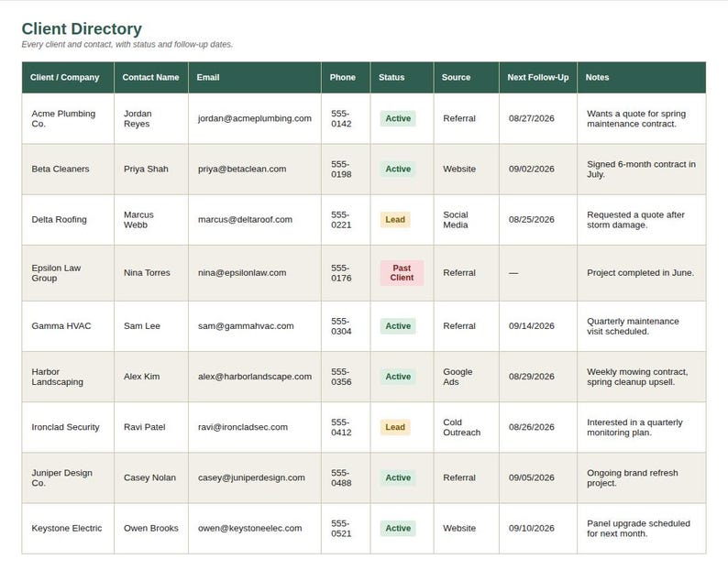Click contact name "Priya Shah"
Image resolution: width=728 pixels, height=581 pixels.
(146, 170)
